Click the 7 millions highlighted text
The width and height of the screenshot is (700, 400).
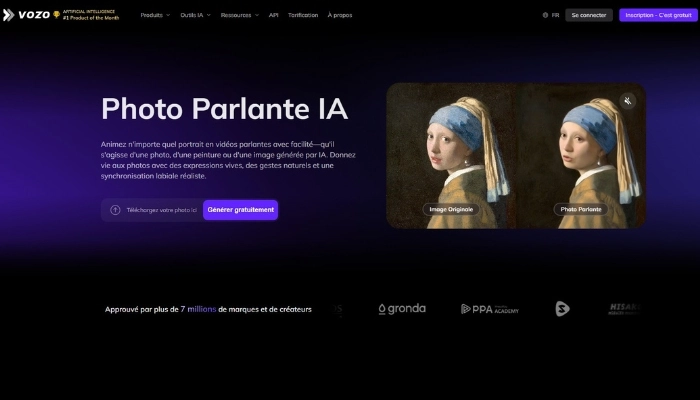click(x=198, y=309)
